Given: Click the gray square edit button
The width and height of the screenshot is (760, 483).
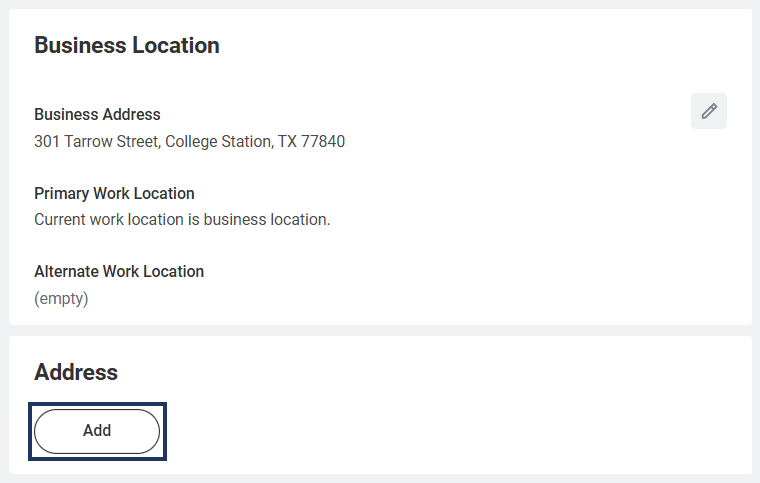Looking at the screenshot, I should [x=709, y=111].
